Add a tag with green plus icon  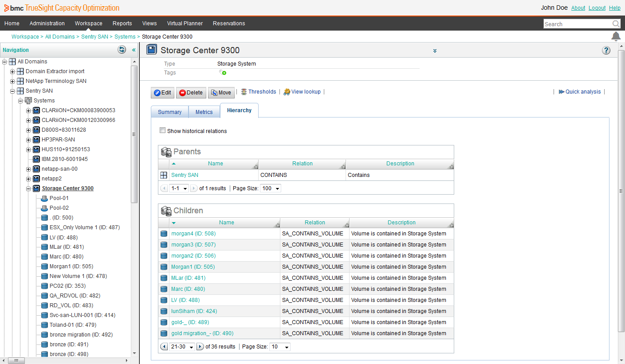(223, 73)
